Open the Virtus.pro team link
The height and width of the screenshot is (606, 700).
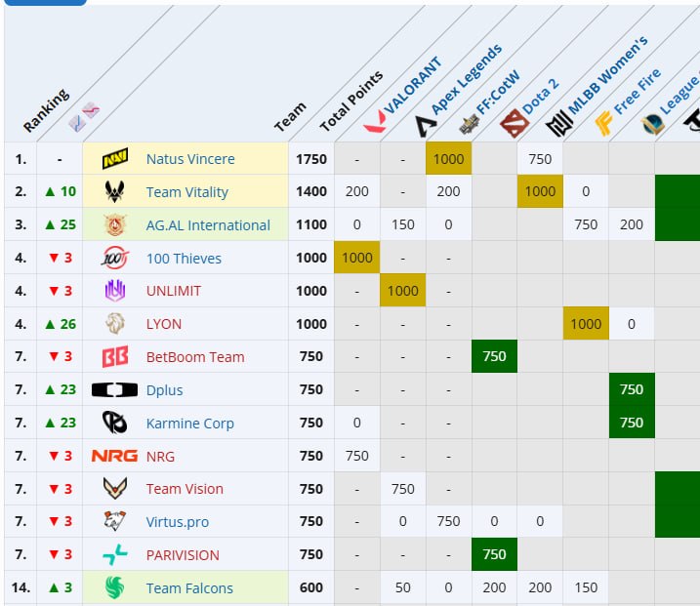point(178,522)
